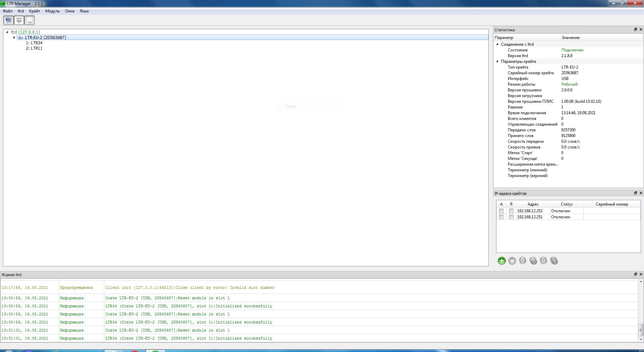Open the Модуль menu
The height and width of the screenshot is (352, 644).
52,11
